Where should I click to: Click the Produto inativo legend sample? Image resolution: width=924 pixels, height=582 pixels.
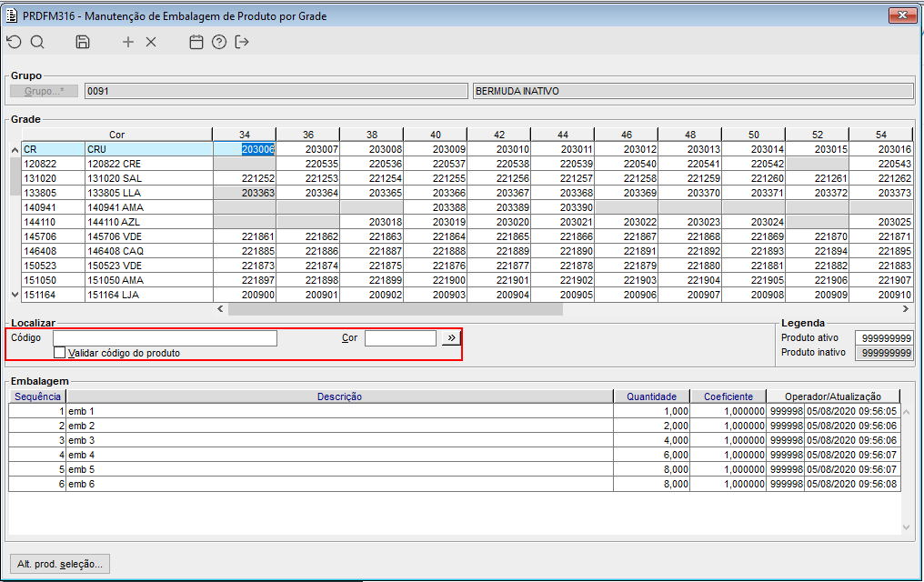point(883,352)
